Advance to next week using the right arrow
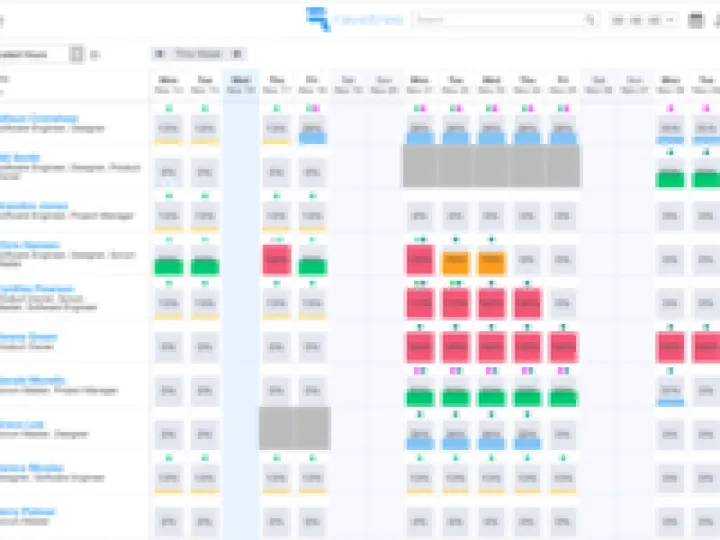Screen dimensions: 720x540 point(237,54)
